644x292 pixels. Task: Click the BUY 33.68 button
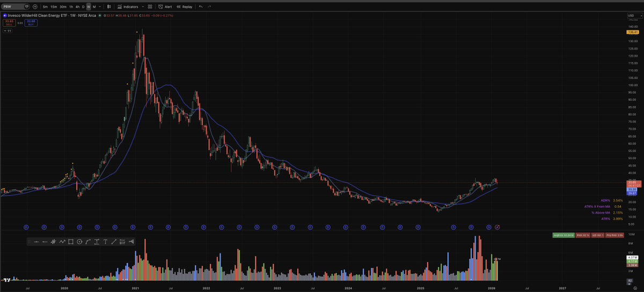coord(31,23)
